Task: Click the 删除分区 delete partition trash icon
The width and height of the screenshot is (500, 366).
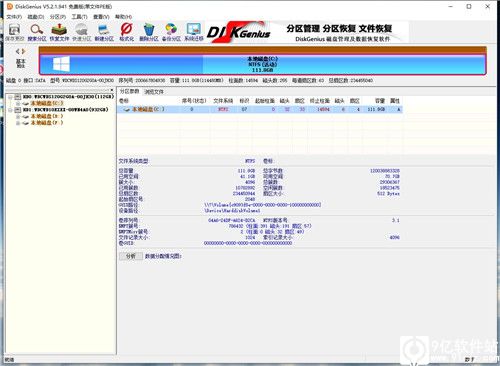Action: 149,32
